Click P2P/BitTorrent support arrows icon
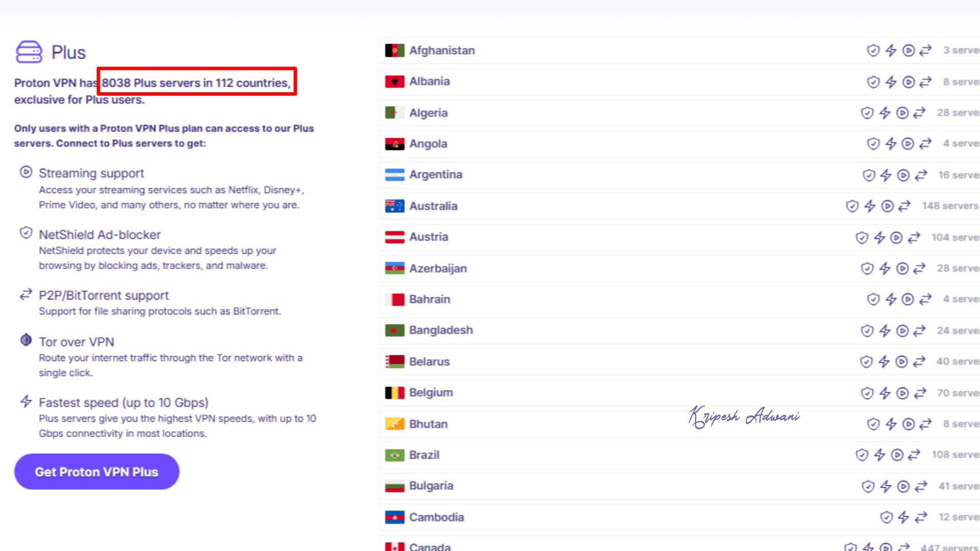The width and height of the screenshot is (980, 551). point(26,294)
